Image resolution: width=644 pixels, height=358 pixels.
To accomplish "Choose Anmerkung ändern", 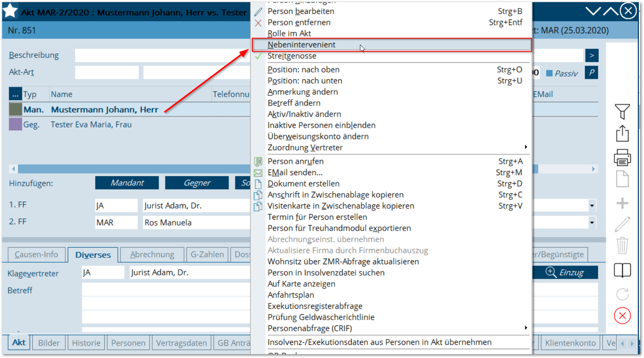I will coord(391,92).
